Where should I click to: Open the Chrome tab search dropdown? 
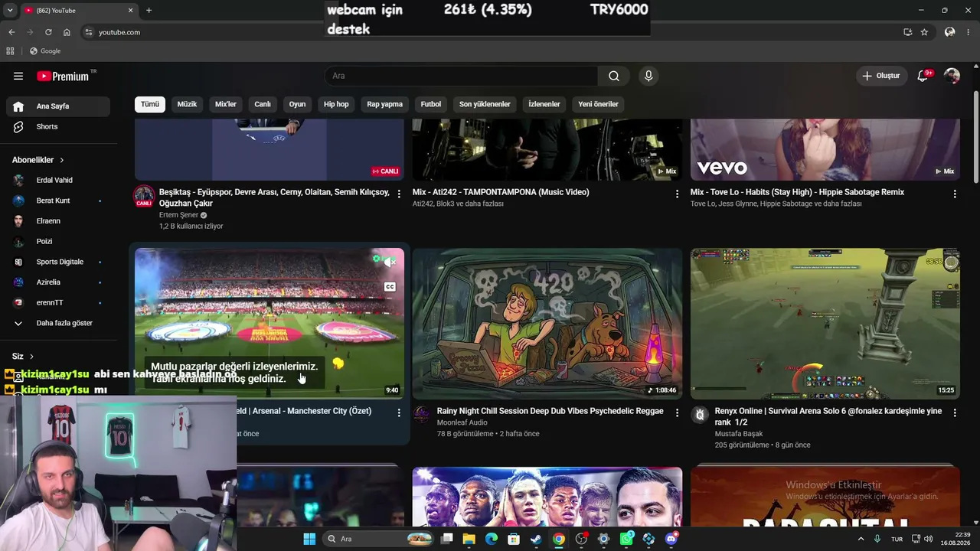[11, 10]
